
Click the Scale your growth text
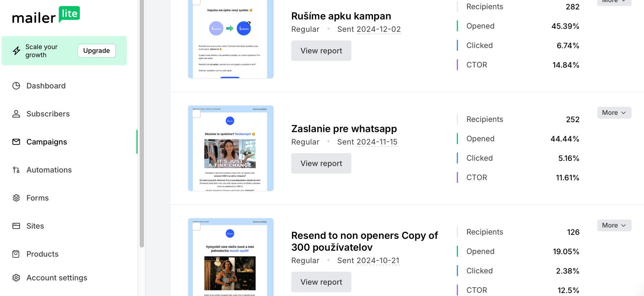click(42, 51)
